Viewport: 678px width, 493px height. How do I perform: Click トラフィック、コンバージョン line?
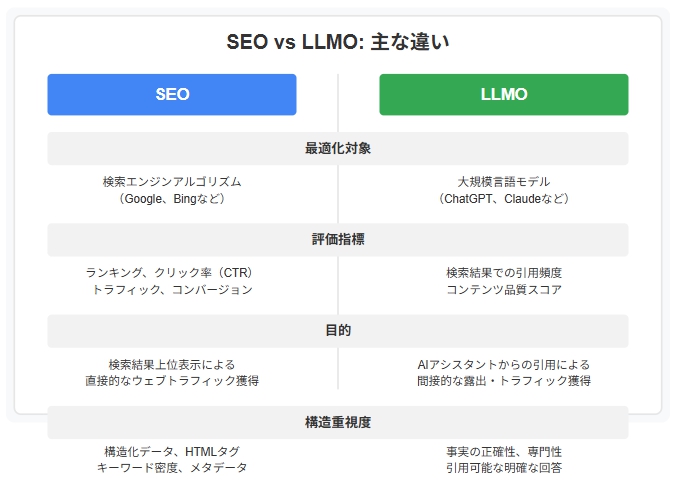coord(172,289)
